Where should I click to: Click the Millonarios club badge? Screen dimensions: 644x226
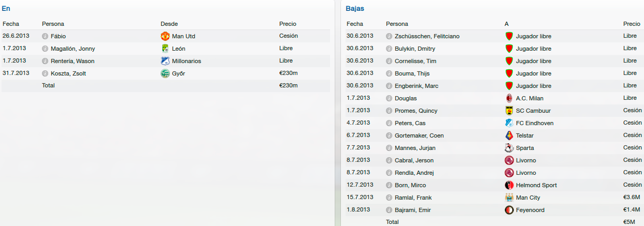[165, 61]
